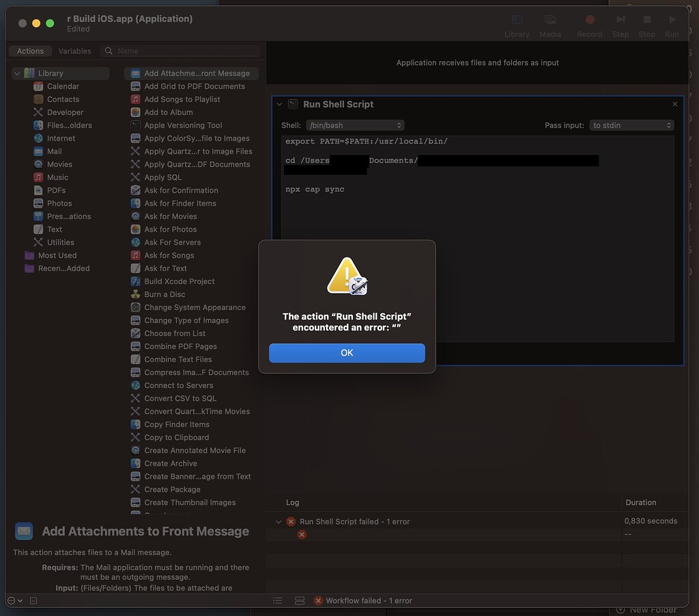This screenshot has height=616, width=699.
Task: Select the Music category
Action: 57,177
